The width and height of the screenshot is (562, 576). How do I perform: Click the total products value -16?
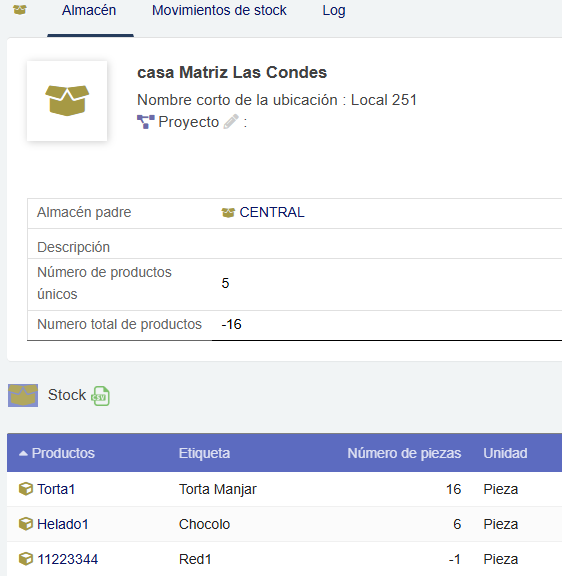click(x=231, y=324)
